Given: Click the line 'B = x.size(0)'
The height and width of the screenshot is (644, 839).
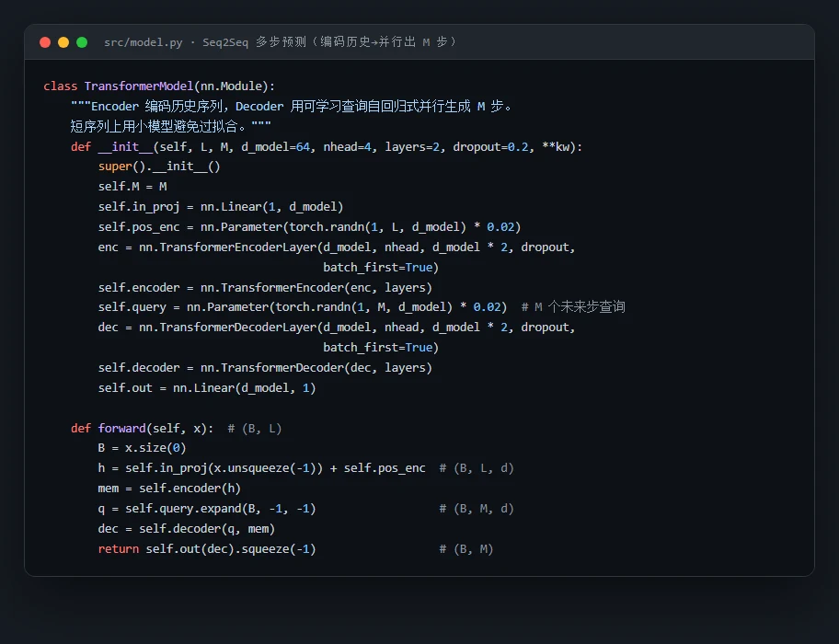Looking at the screenshot, I should [142, 448].
